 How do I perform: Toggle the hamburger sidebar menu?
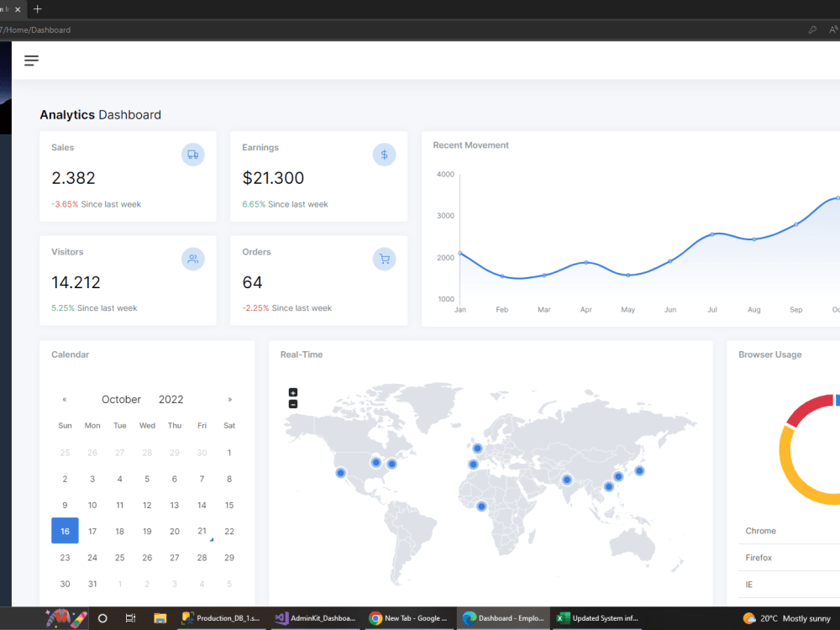pos(31,60)
